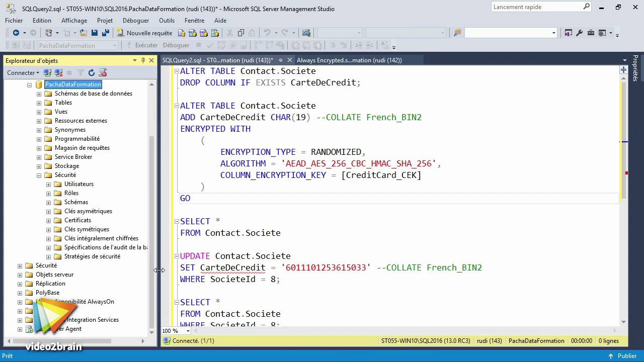Click the disconnect server icon in Object Explorer
This screenshot has height=362, width=644.
(58, 73)
